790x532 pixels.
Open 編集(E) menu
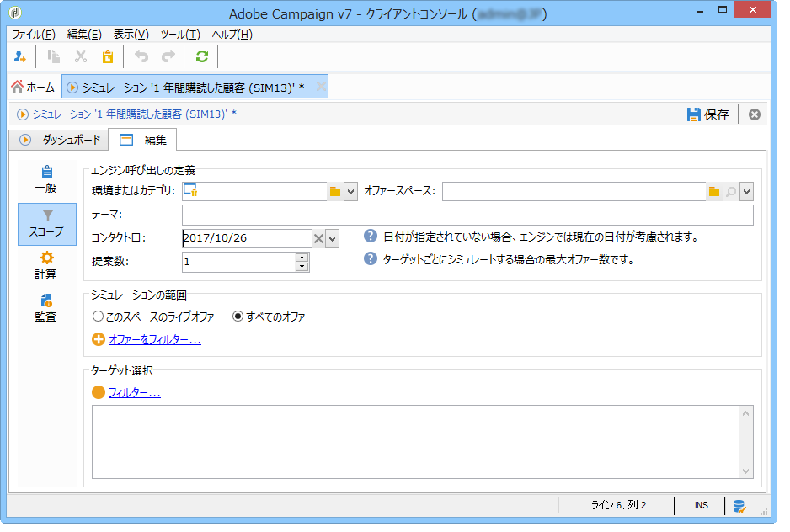click(x=84, y=35)
